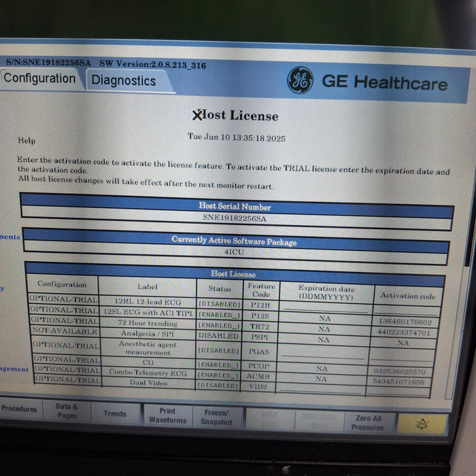Click the [DISABLED] status for Dual Video
This screenshot has height=476, width=476.
(218, 386)
